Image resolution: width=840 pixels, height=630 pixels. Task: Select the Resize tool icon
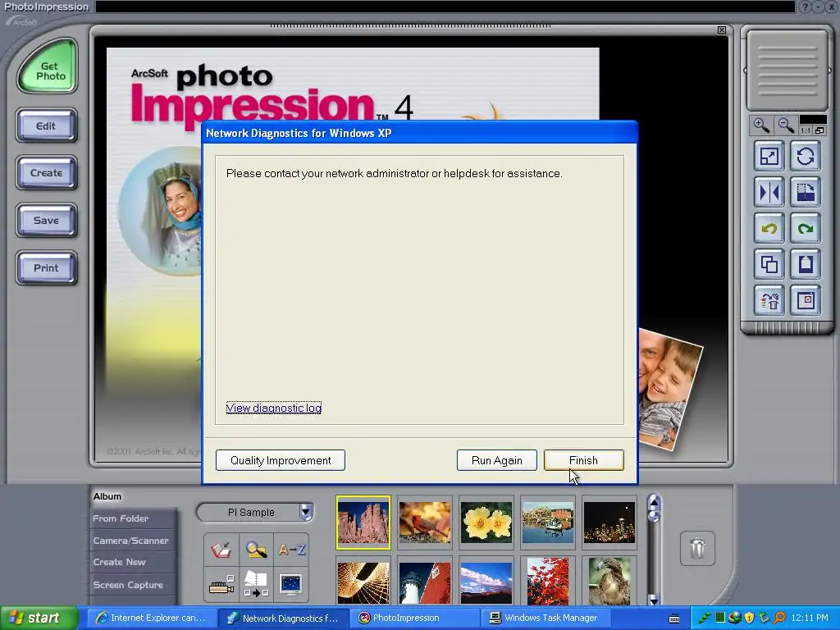pos(769,157)
